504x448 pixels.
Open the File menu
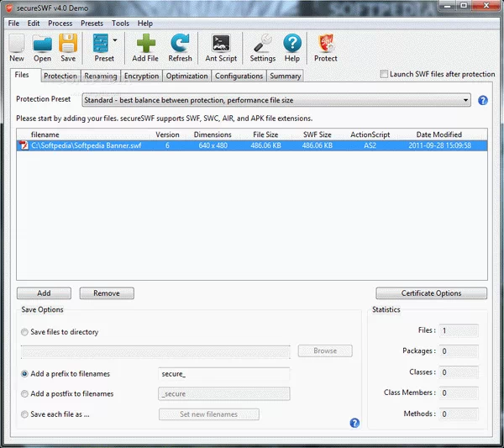click(x=13, y=24)
